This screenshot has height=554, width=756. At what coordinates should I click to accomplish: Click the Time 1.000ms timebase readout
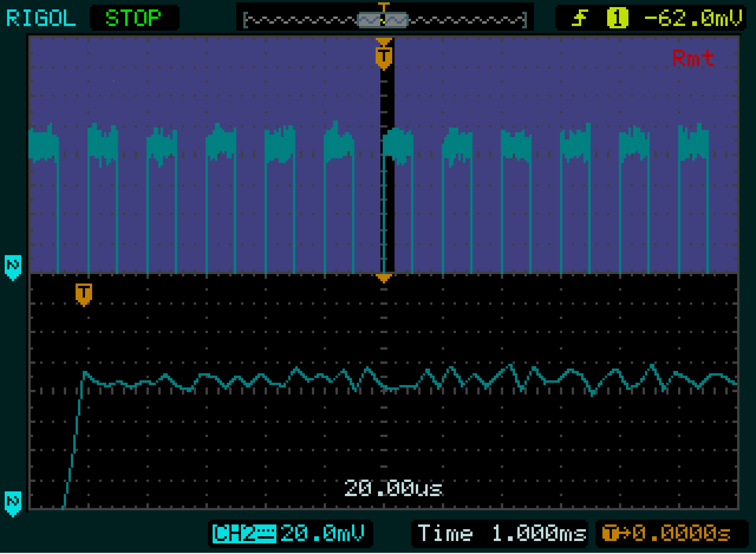pyautogui.click(x=502, y=533)
